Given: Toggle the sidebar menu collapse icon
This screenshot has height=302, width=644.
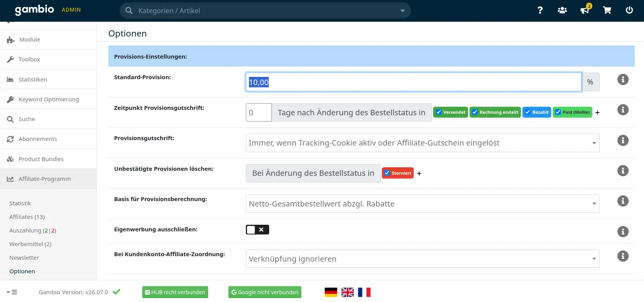Looking at the screenshot, I should [12, 292].
